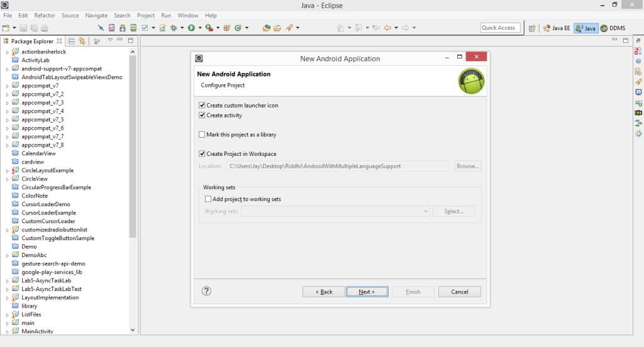This screenshot has width=644, height=347.
Task: Open the Navigate menu
Action: click(x=96, y=15)
